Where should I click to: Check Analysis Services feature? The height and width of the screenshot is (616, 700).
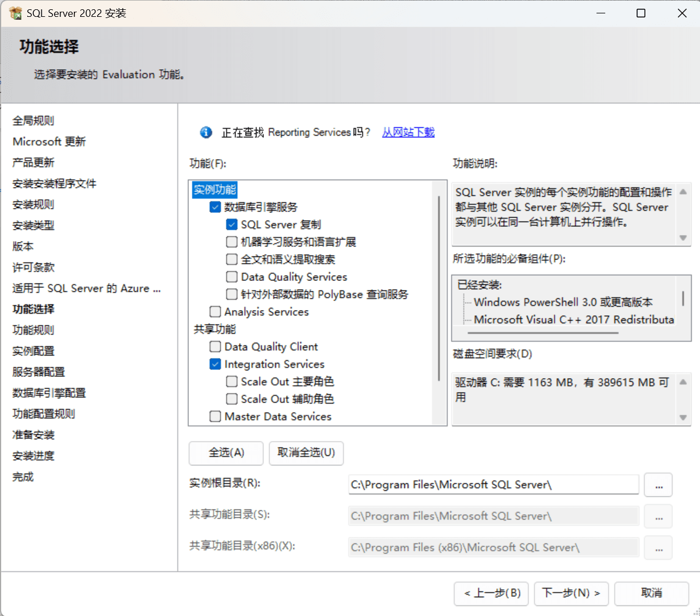coord(215,312)
